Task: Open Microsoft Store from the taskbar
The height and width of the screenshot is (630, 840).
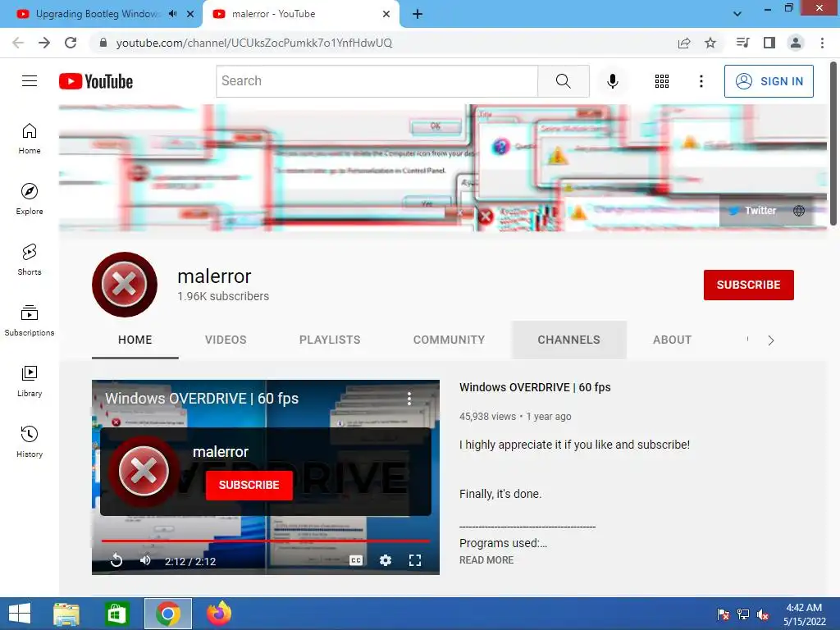Action: 116,614
